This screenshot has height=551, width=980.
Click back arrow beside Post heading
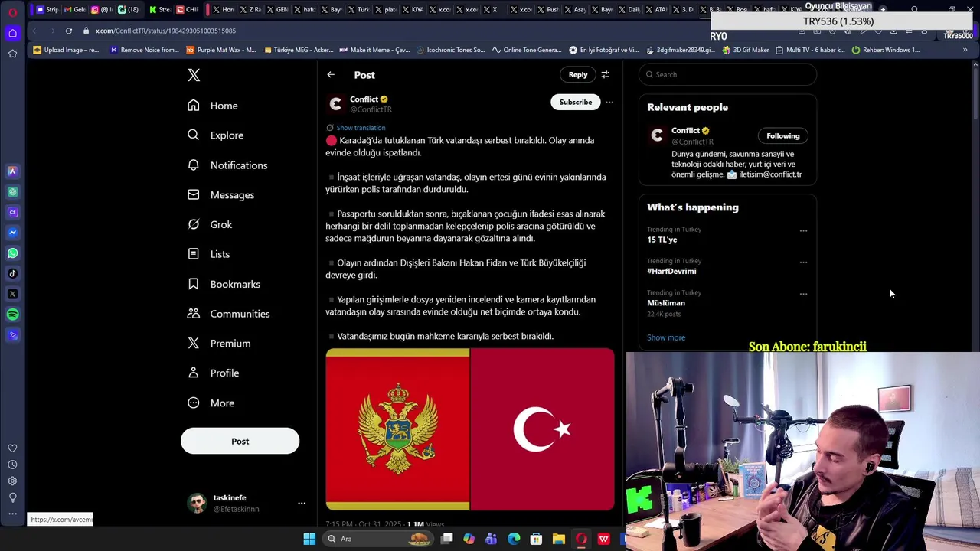[331, 75]
